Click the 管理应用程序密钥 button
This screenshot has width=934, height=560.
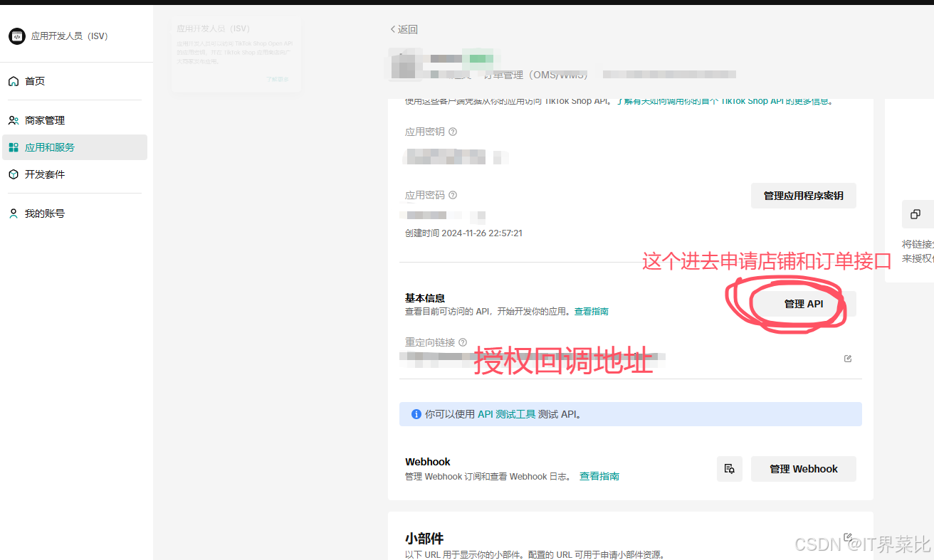pos(804,196)
